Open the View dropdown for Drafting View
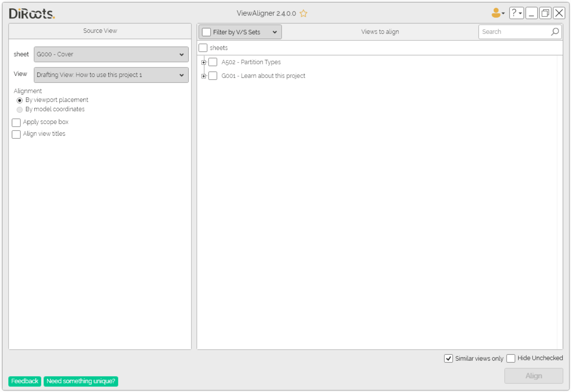Image resolution: width=571 pixels, height=392 pixels. tap(111, 75)
